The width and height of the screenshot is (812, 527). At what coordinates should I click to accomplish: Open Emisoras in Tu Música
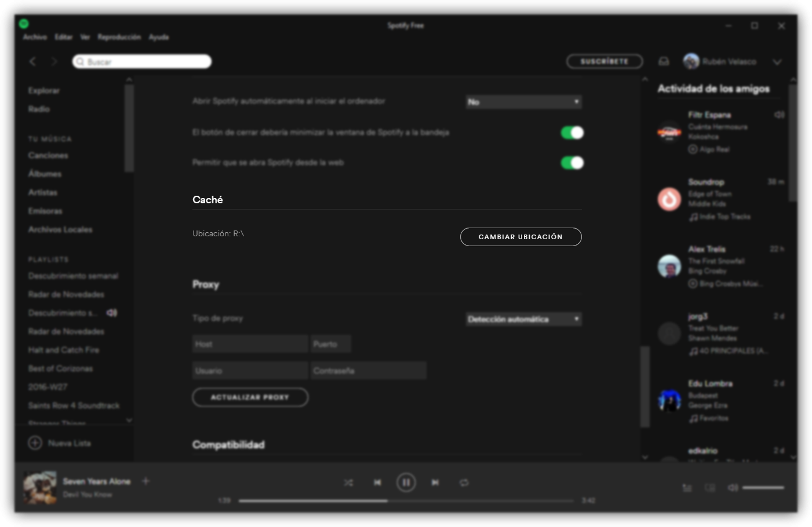[x=45, y=211]
